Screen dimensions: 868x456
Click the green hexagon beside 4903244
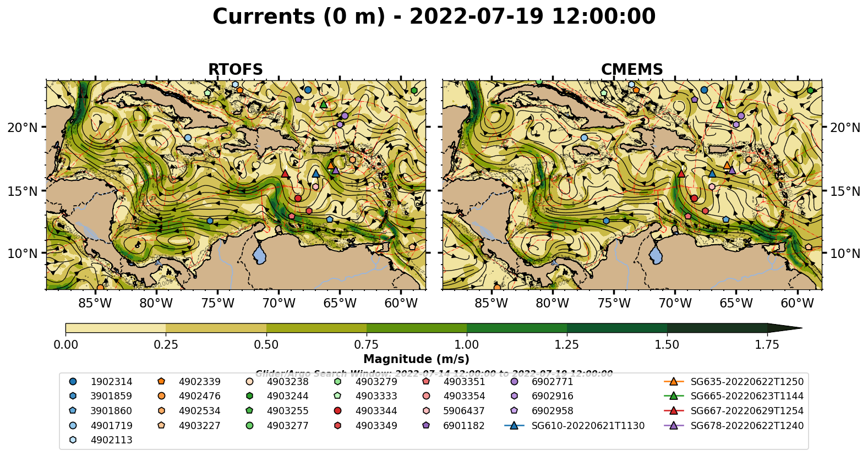tap(249, 396)
